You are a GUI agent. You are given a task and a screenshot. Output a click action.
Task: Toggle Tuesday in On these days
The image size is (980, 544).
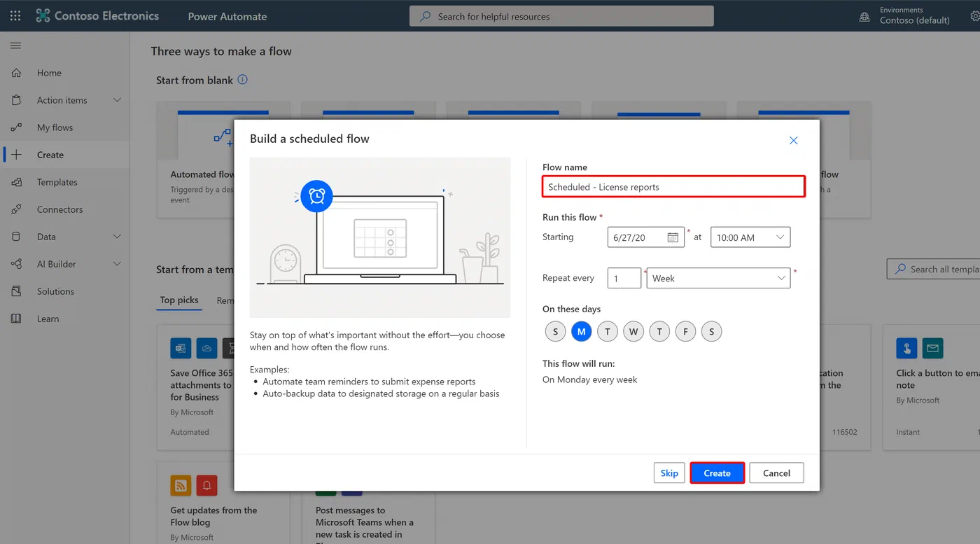pyautogui.click(x=608, y=332)
